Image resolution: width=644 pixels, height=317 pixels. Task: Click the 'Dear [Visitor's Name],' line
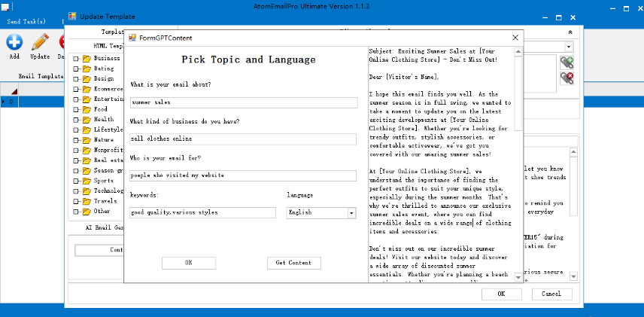pyautogui.click(x=404, y=77)
